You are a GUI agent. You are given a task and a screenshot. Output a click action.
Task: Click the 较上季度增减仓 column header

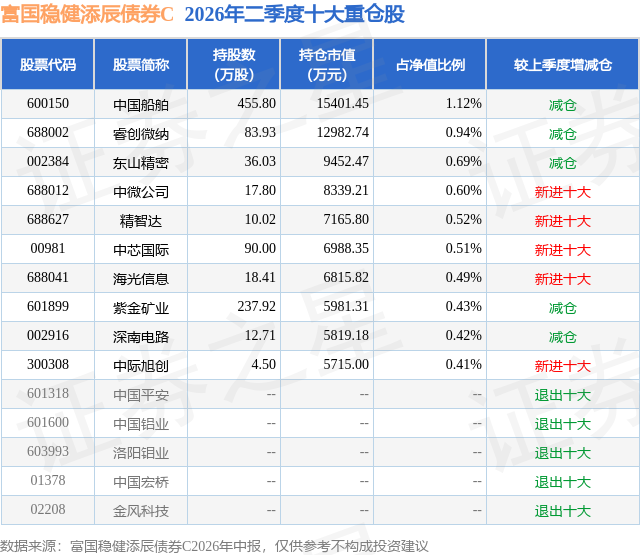point(562,64)
